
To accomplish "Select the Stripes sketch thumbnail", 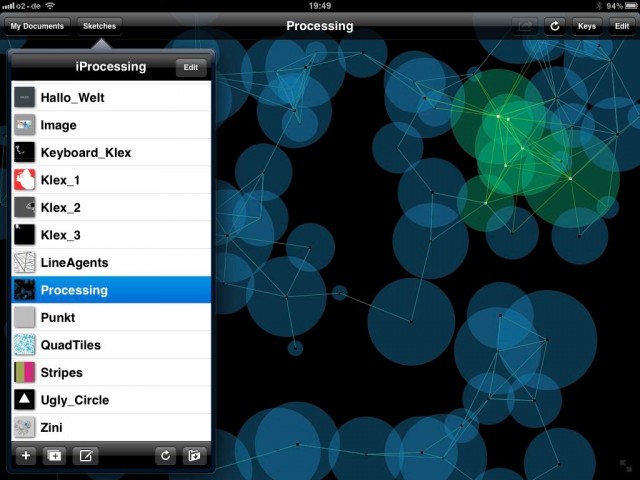I will (x=24, y=372).
